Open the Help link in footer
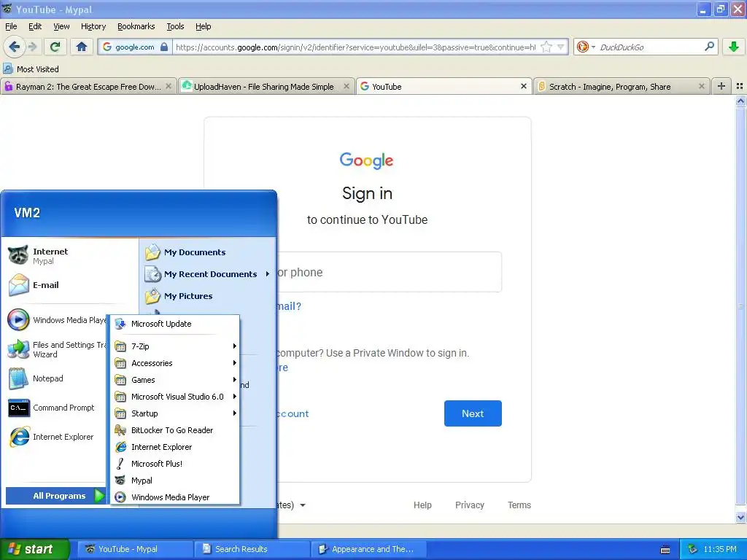The height and width of the screenshot is (560, 747). pos(422,505)
